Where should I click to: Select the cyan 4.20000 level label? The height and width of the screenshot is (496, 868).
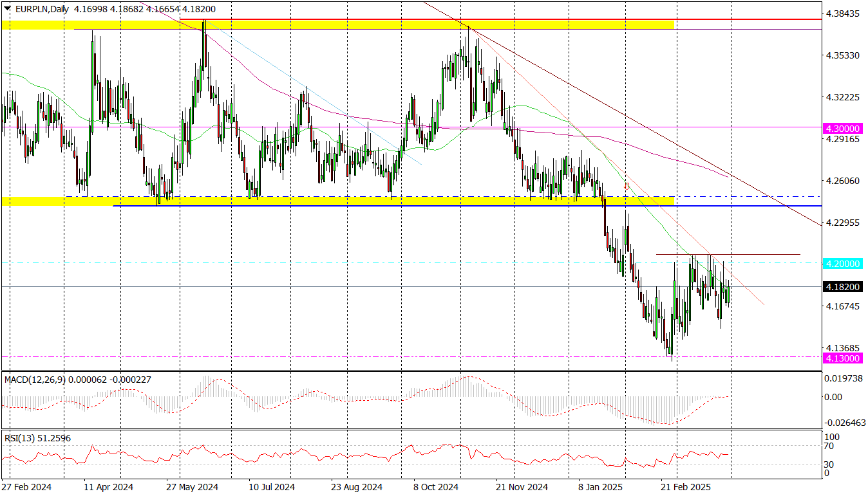pos(843,263)
